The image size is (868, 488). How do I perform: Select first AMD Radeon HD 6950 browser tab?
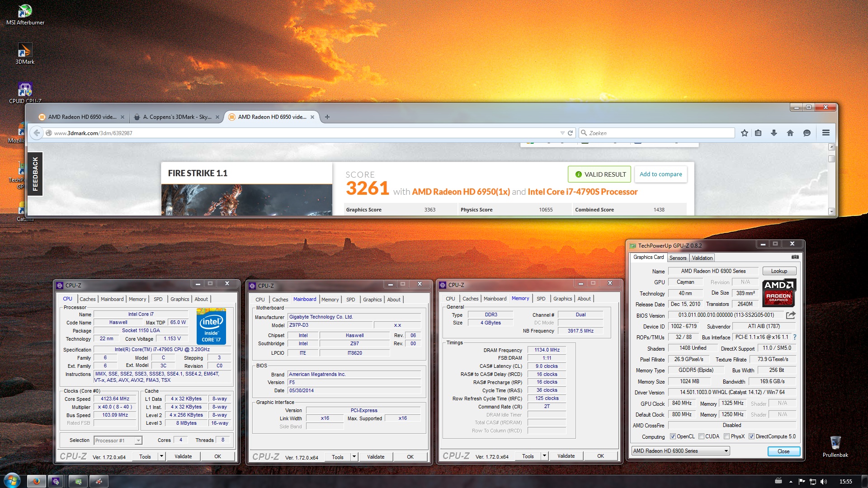click(82, 117)
